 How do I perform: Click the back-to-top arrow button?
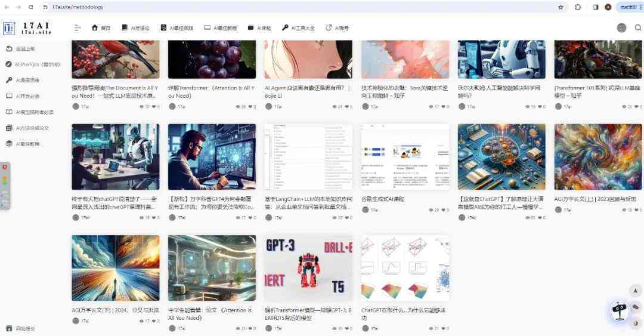click(636, 291)
